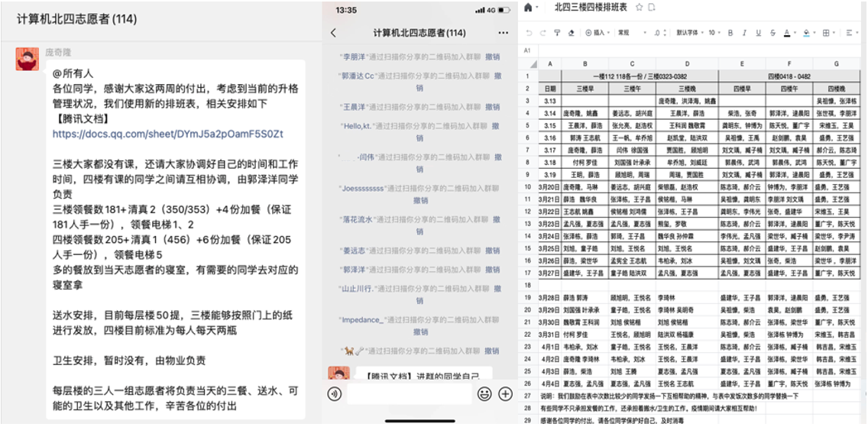Open the emoji picker in chat
This screenshot has width=868, height=427.
tap(484, 394)
